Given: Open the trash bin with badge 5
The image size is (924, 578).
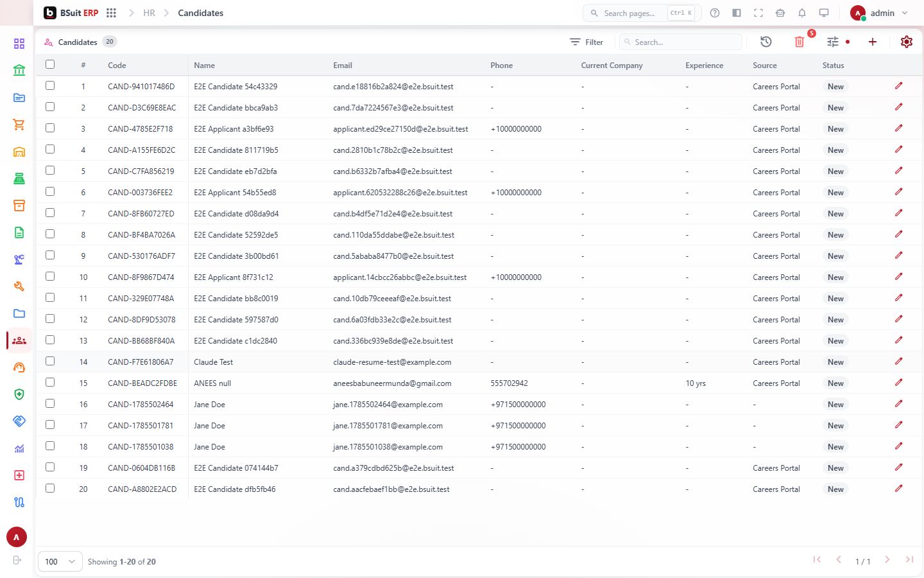Looking at the screenshot, I should point(800,42).
